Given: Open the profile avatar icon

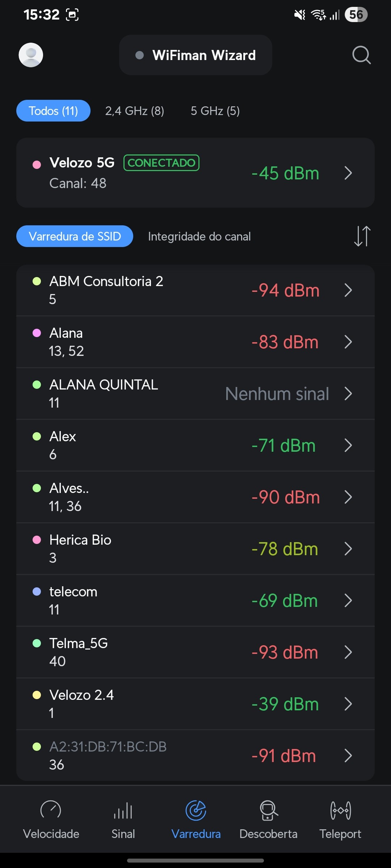Looking at the screenshot, I should tap(31, 55).
